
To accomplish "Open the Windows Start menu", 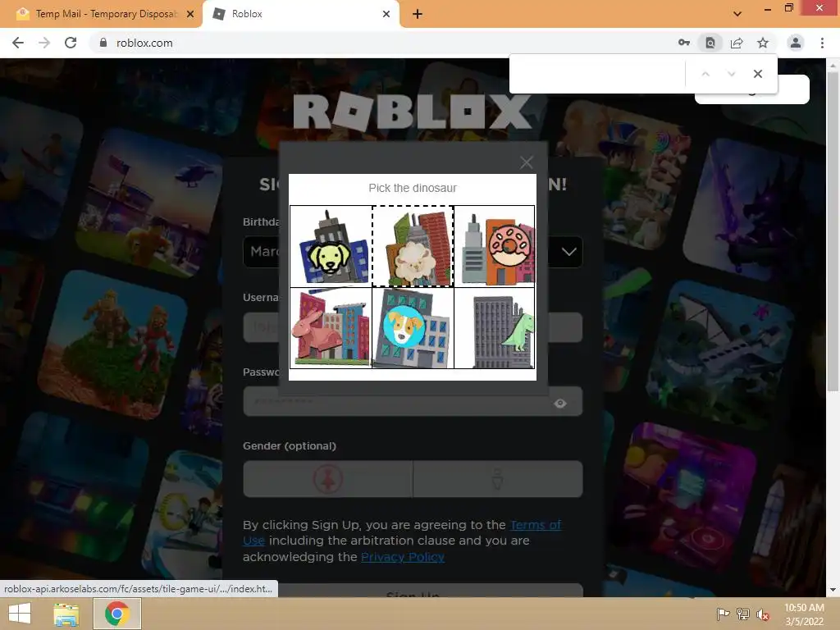I will 21,614.
